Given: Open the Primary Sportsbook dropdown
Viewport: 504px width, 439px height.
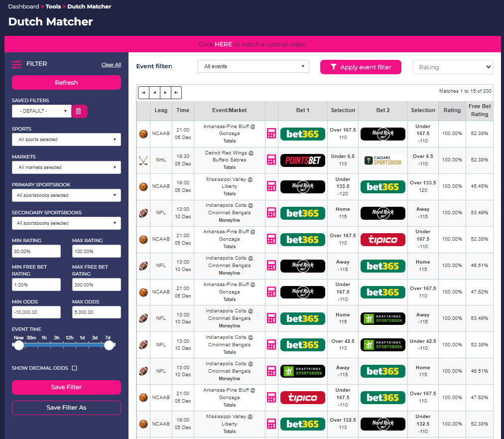Looking at the screenshot, I should pyautogui.click(x=67, y=195).
